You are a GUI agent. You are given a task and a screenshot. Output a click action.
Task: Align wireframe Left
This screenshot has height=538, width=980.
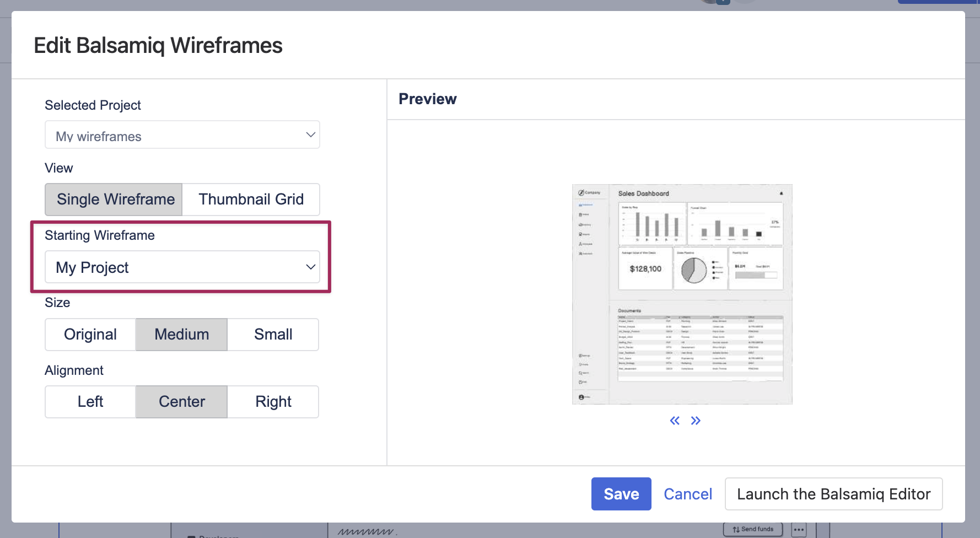point(90,402)
